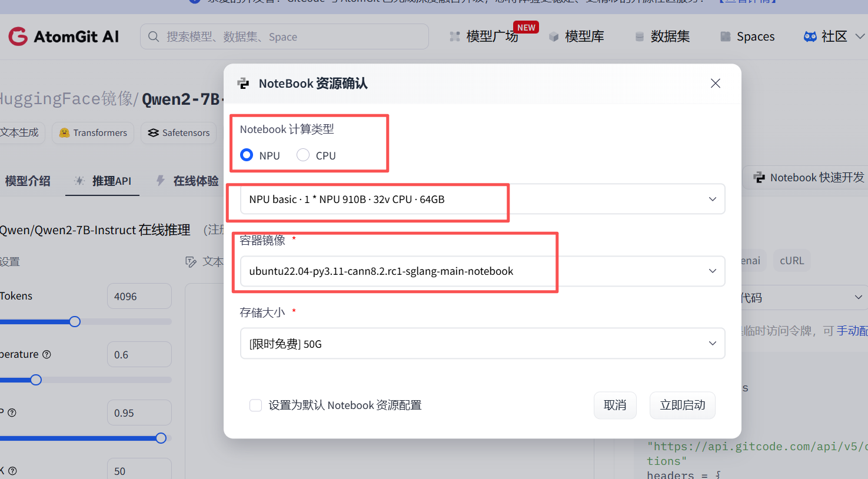The width and height of the screenshot is (868, 479).
Task: Click the value field showing 50
Action: (139, 469)
